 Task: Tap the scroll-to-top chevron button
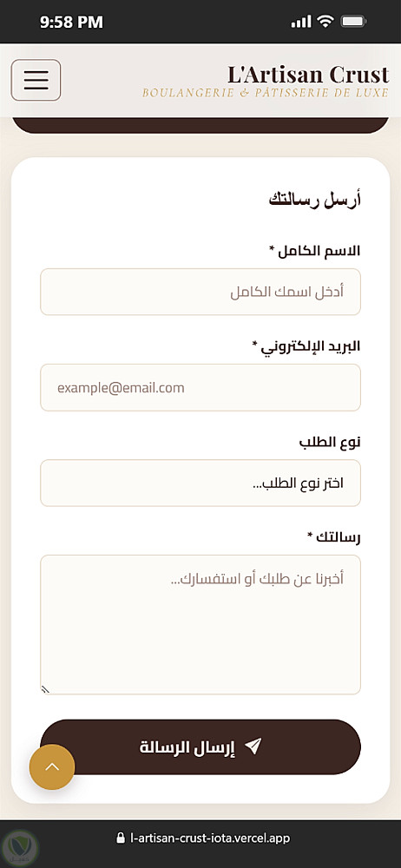(x=52, y=766)
